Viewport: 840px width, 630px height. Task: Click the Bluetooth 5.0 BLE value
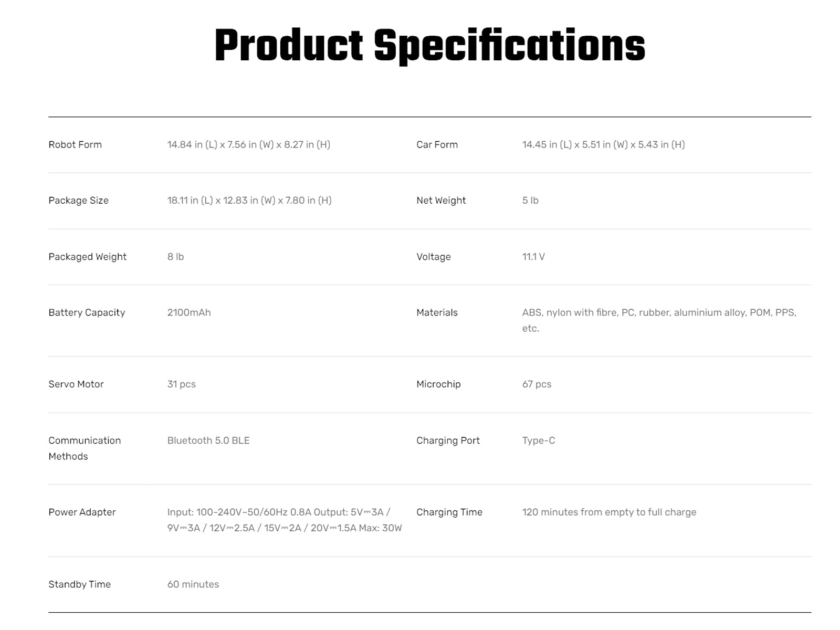pos(208,440)
